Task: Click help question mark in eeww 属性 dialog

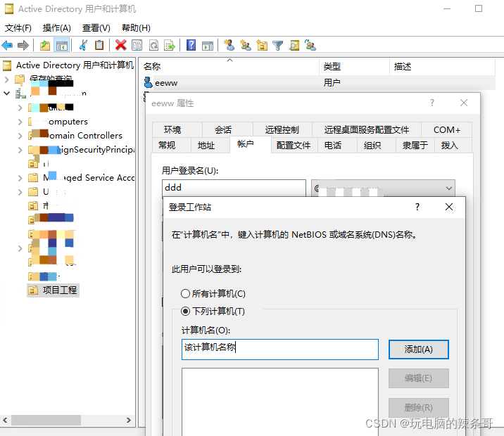Action: pyautogui.click(x=432, y=103)
